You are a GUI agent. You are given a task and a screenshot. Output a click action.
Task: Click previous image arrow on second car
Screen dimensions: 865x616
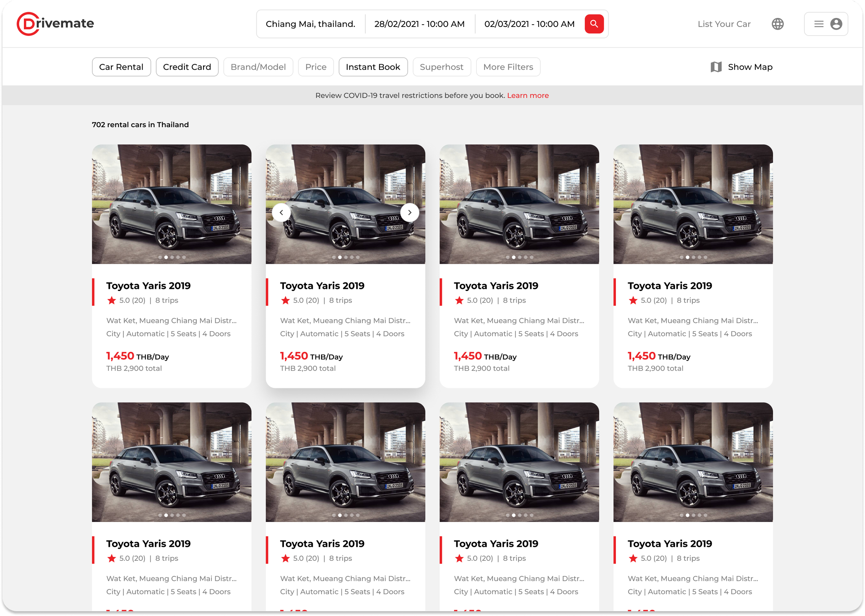click(281, 212)
